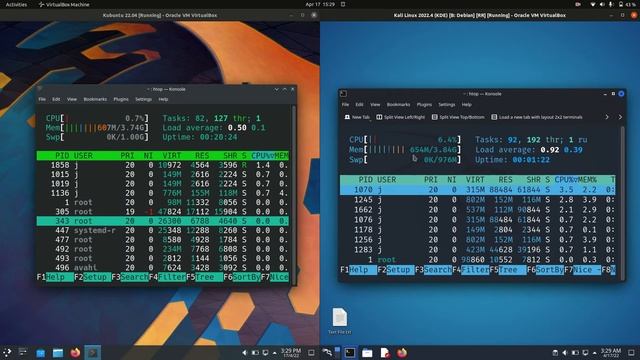640x360 pixels.
Task: Click show desktop button in Kali panel
Action: 631,353
